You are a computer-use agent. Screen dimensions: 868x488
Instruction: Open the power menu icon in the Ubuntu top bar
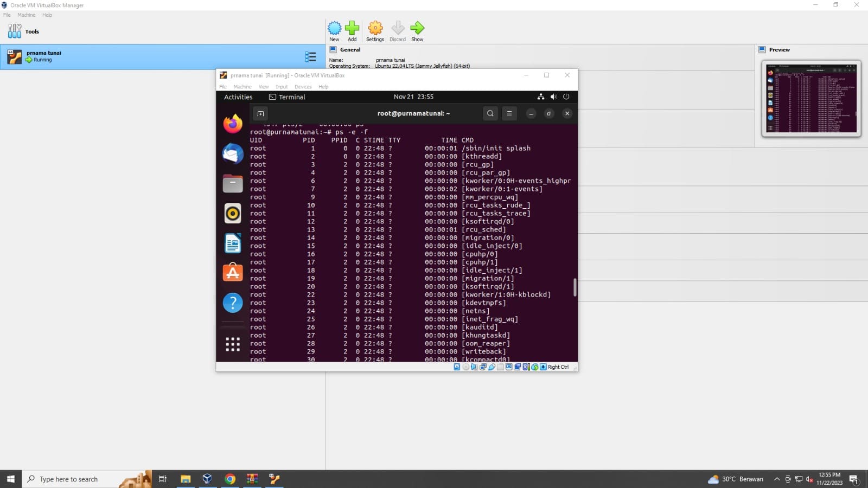(x=566, y=97)
